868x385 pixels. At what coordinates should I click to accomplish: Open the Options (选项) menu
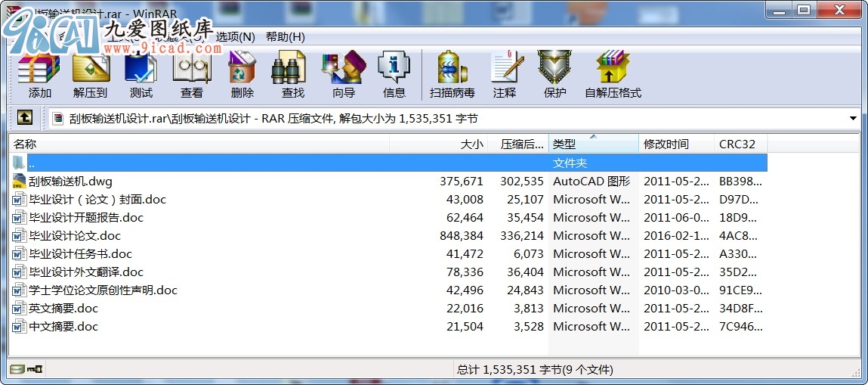click(236, 37)
